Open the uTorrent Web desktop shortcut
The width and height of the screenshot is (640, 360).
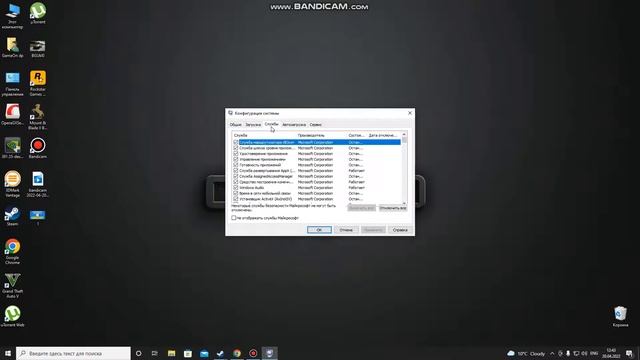(x=12, y=317)
